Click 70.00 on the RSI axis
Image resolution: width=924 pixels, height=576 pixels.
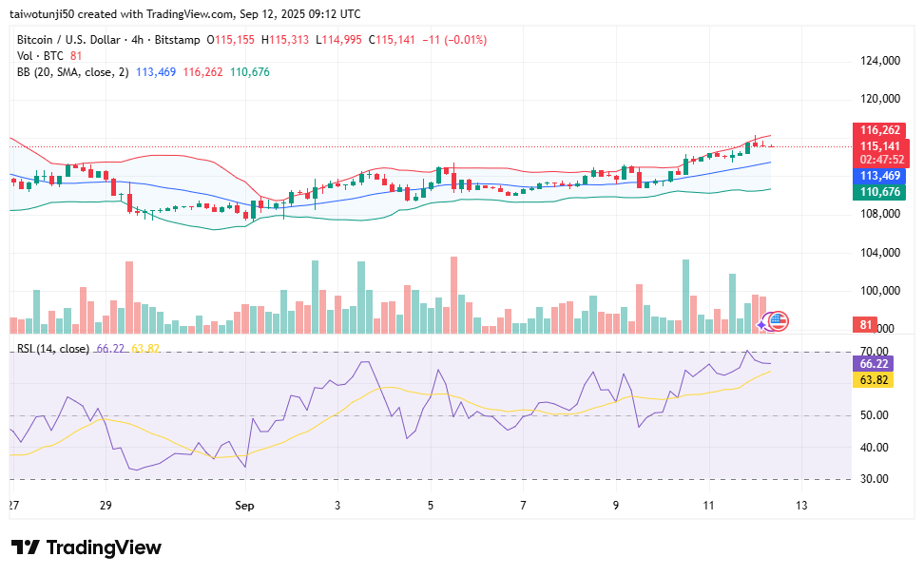(875, 352)
